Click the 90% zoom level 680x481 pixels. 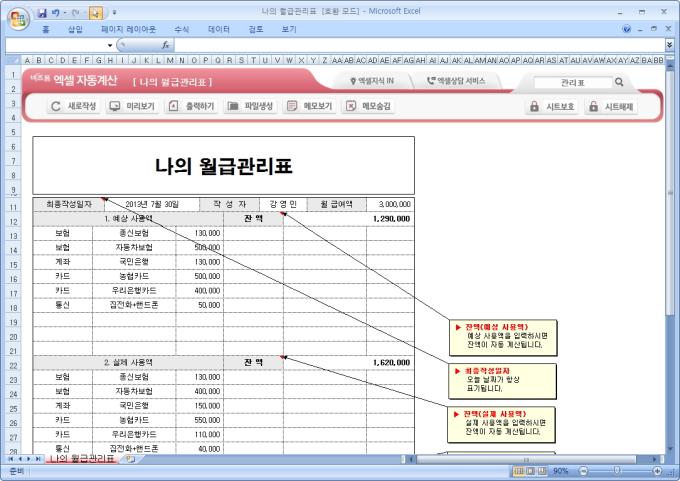(560, 471)
